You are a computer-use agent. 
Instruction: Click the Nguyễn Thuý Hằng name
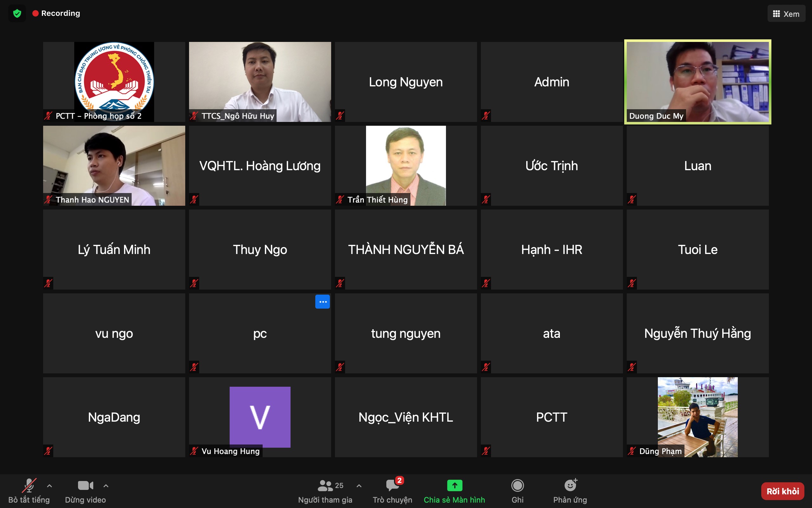697,333
